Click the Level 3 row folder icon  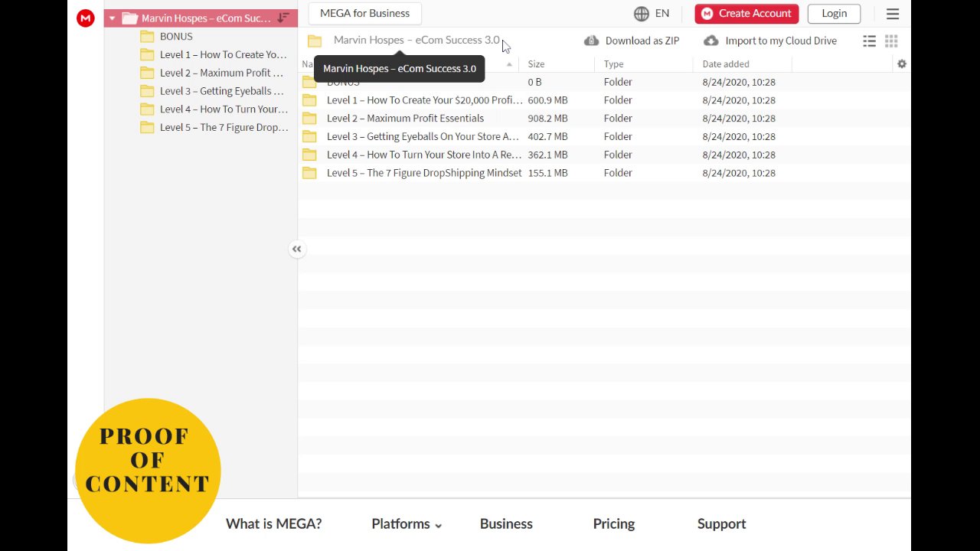(309, 136)
